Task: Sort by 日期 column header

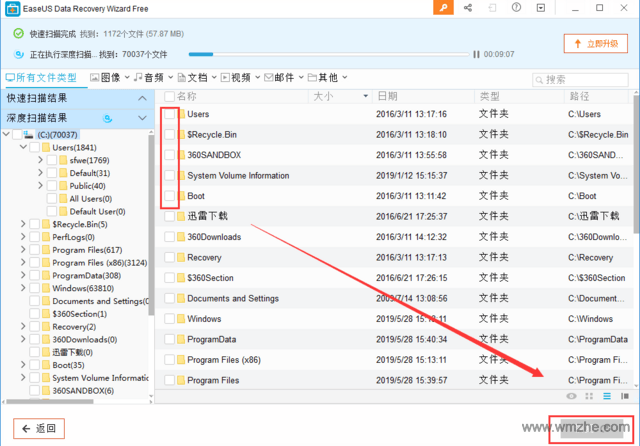Action: (x=387, y=96)
